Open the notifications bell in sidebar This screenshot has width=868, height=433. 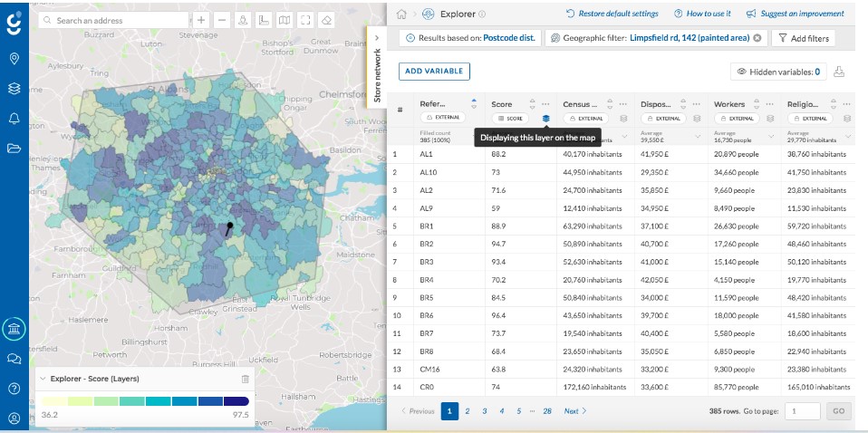(14, 118)
